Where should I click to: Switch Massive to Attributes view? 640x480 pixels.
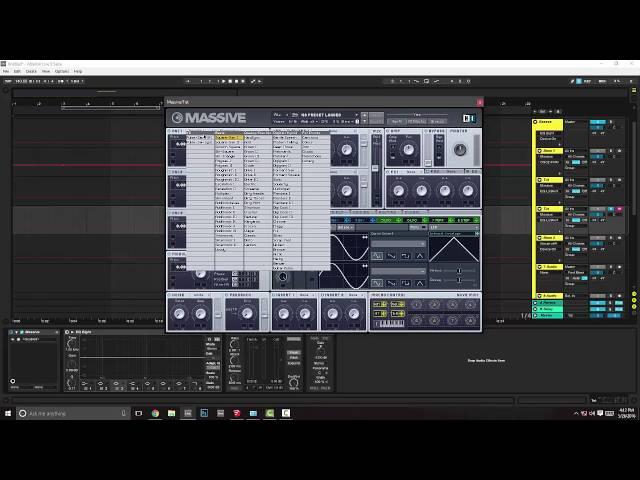[x=417, y=122]
